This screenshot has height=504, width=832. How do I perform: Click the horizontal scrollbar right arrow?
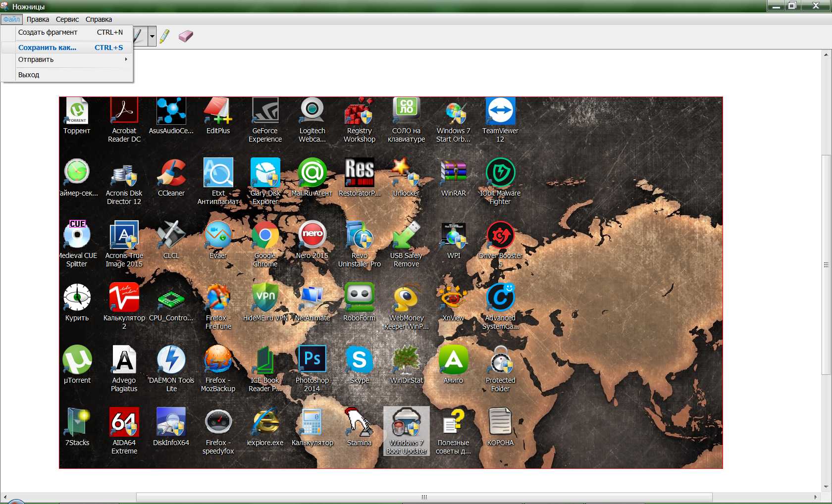pyautogui.click(x=816, y=497)
